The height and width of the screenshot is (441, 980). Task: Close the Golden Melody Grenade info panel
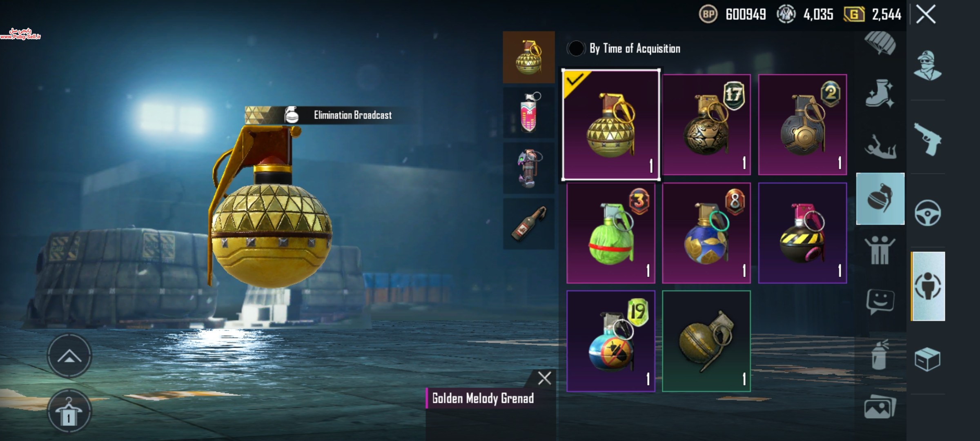click(544, 378)
